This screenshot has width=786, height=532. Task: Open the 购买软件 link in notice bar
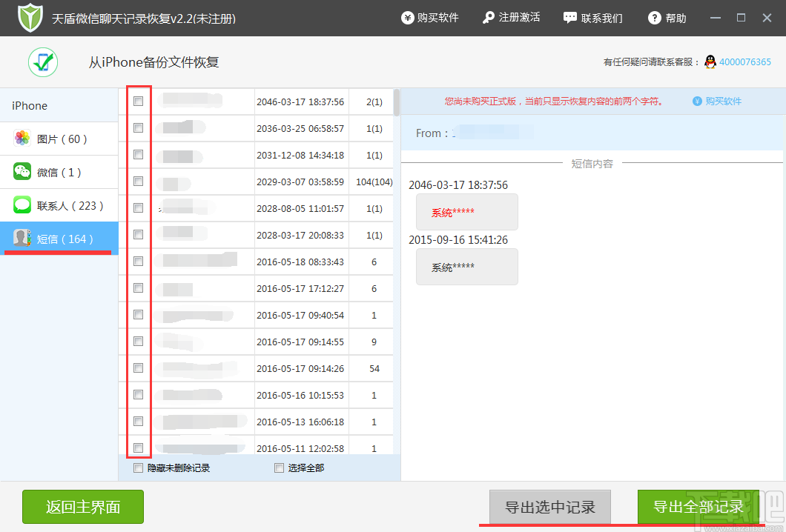pyautogui.click(x=723, y=102)
